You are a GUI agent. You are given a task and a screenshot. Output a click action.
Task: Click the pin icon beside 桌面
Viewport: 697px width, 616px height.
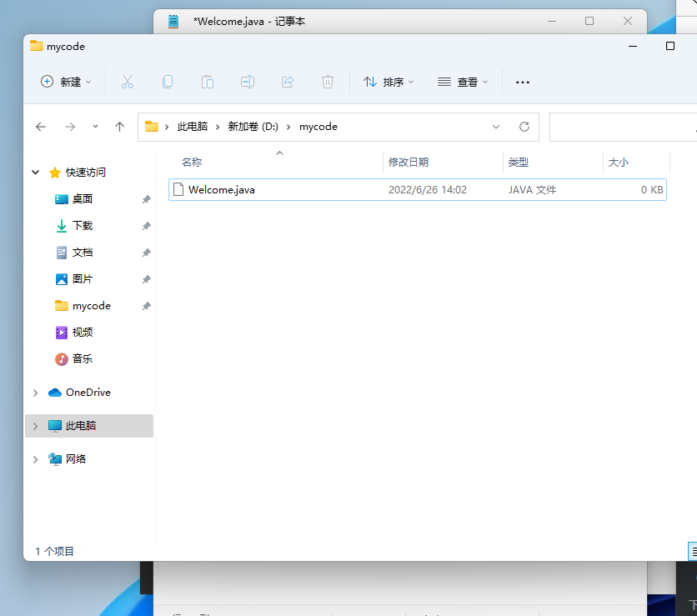146,199
